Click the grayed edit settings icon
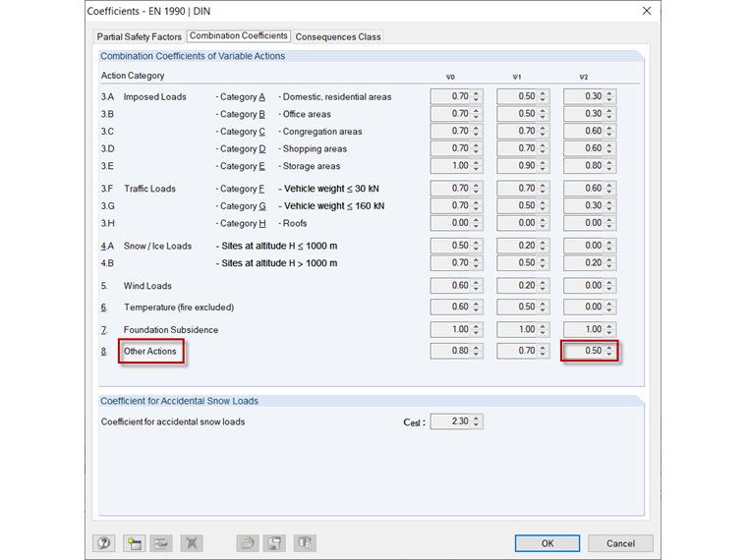 [x=161, y=543]
